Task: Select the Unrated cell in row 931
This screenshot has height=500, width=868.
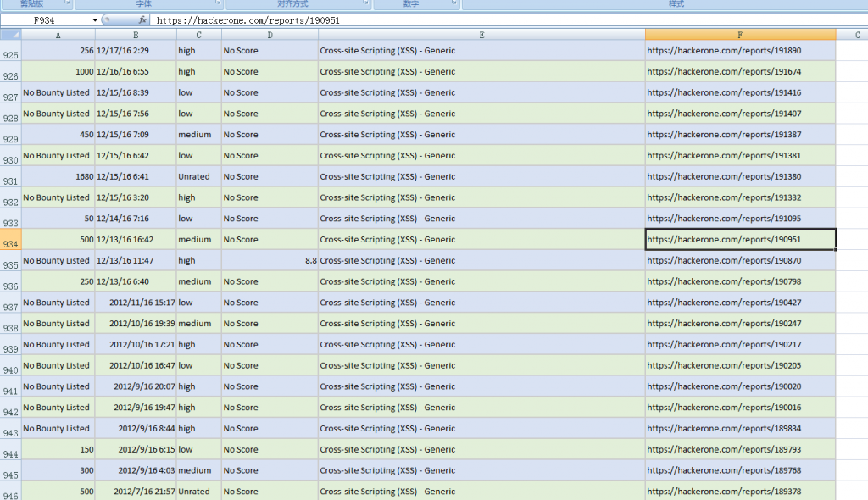Action: (x=198, y=176)
